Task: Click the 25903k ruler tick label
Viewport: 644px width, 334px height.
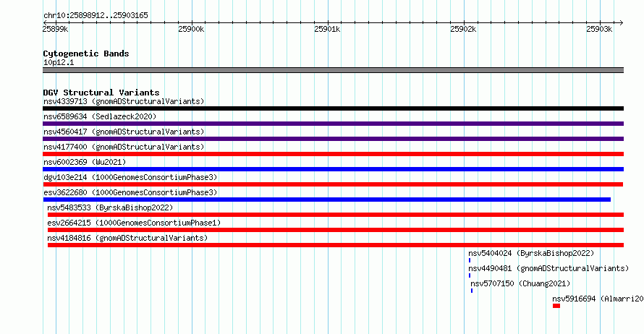Action: (x=599, y=29)
